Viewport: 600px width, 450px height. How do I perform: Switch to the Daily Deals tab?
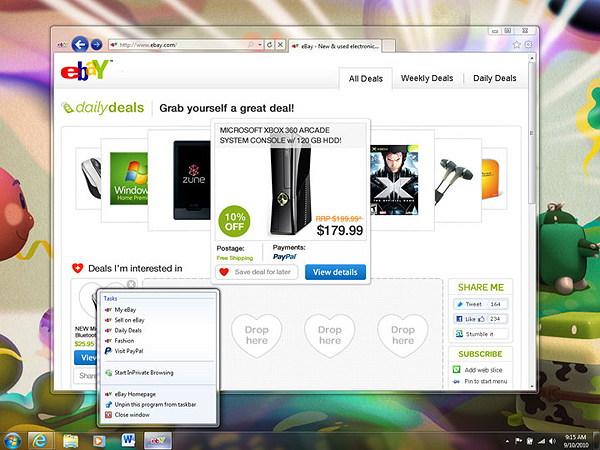point(494,78)
